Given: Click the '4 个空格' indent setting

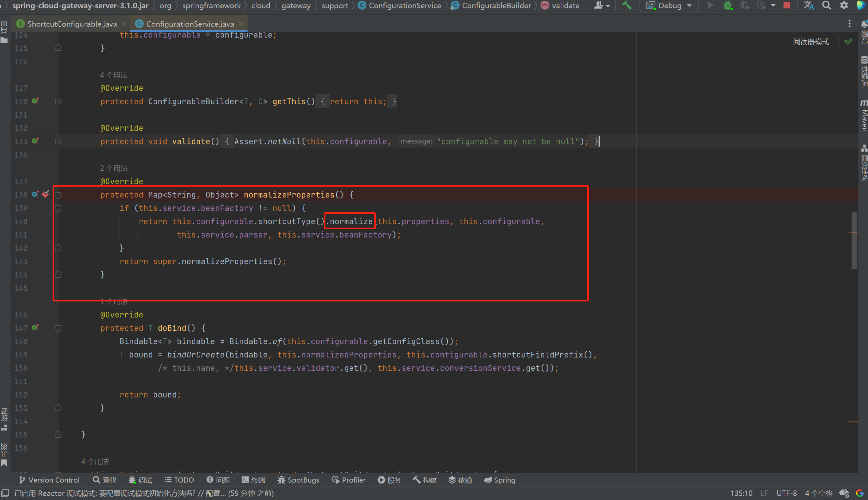Looking at the screenshot, I should pyautogui.click(x=818, y=493).
